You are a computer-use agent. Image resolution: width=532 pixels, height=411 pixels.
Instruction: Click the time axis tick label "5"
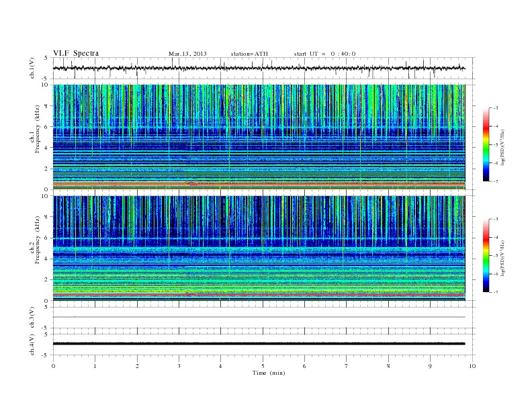263,366
